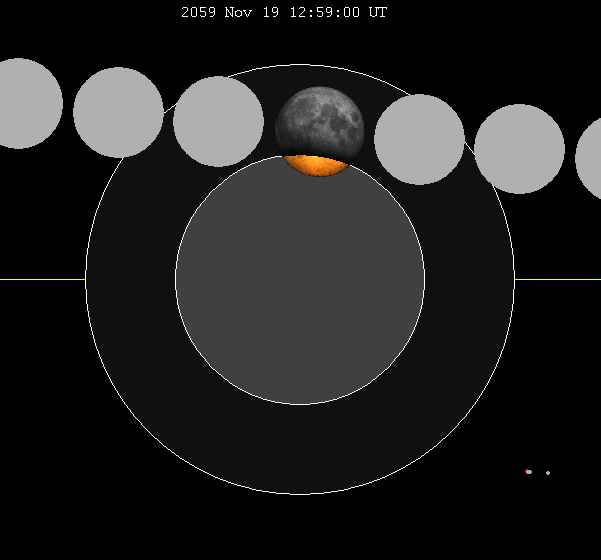Select the gray Moon disc immediately left of the textured Moon
Viewport: 601px width, 560px height.
pyautogui.click(x=218, y=121)
